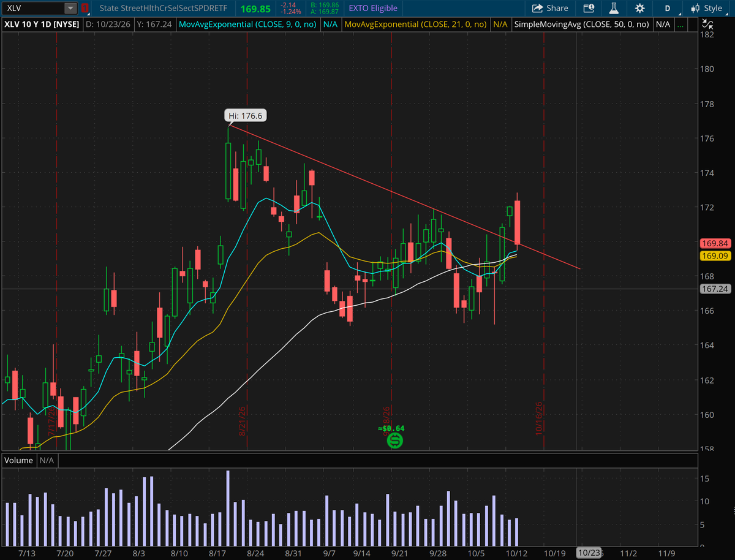The width and height of the screenshot is (735, 560).
Task: Click the 10/23 highlighted date tag
Action: pos(589,553)
